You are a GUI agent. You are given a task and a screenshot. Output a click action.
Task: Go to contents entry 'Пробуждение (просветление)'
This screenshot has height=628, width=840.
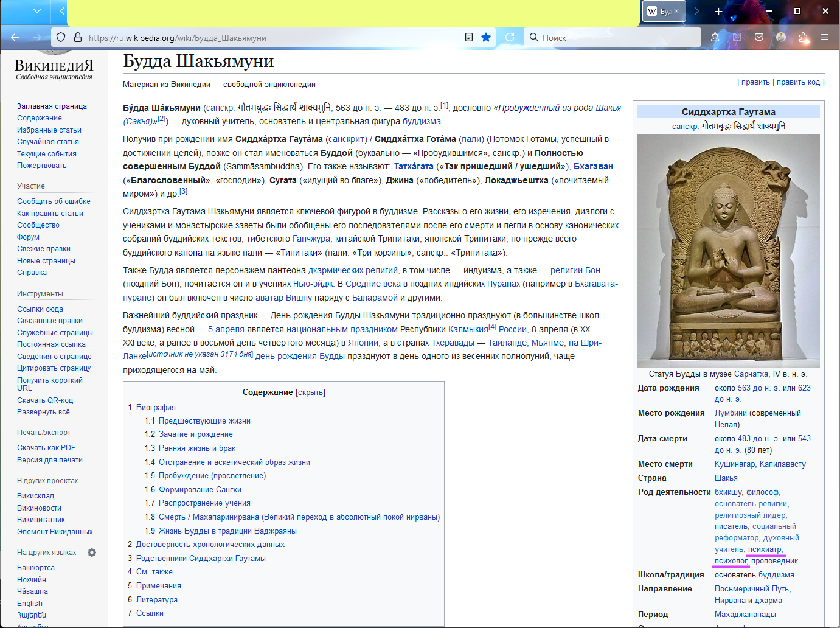point(212,476)
